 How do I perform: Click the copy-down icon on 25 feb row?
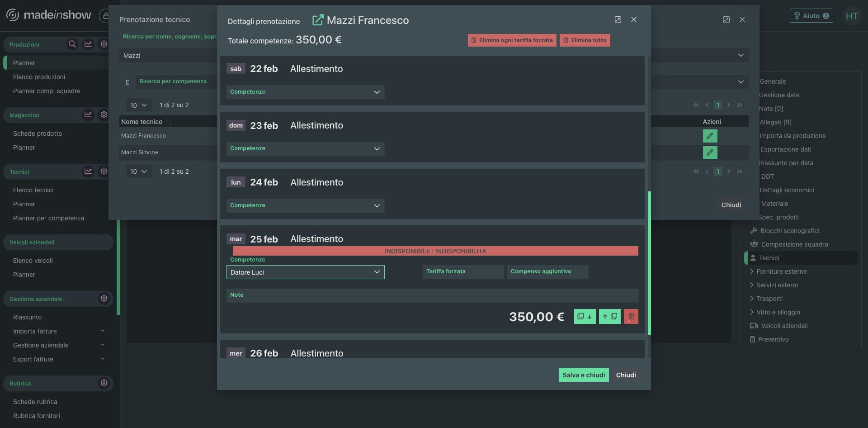coord(585,317)
